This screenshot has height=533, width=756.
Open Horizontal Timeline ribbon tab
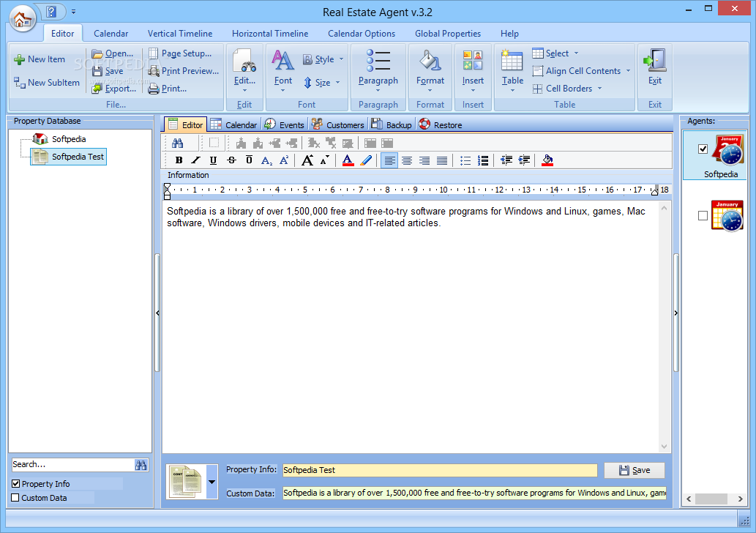point(270,33)
